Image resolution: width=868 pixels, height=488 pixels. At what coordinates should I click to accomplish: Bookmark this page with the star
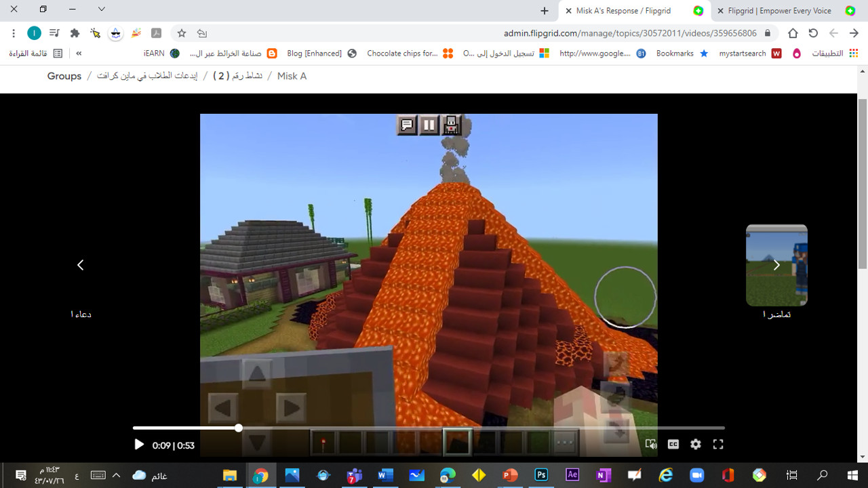182,33
